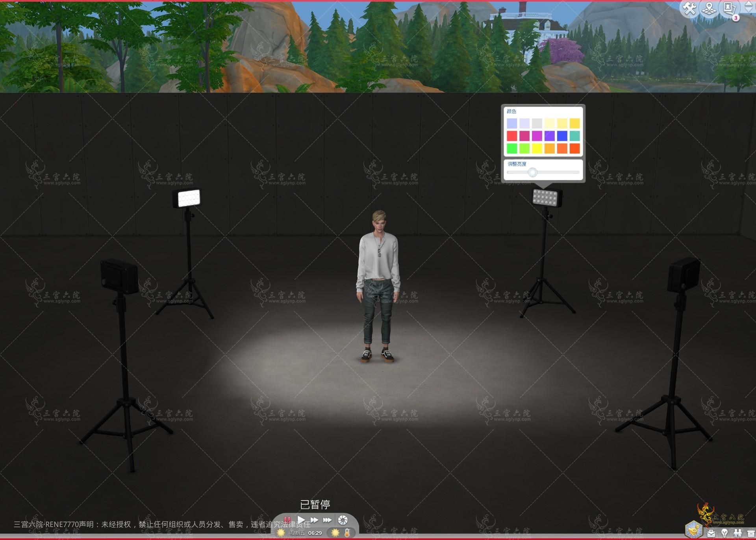Set game speed to fast forward
Image resolution: width=756 pixels, height=540 pixels.
[314, 520]
